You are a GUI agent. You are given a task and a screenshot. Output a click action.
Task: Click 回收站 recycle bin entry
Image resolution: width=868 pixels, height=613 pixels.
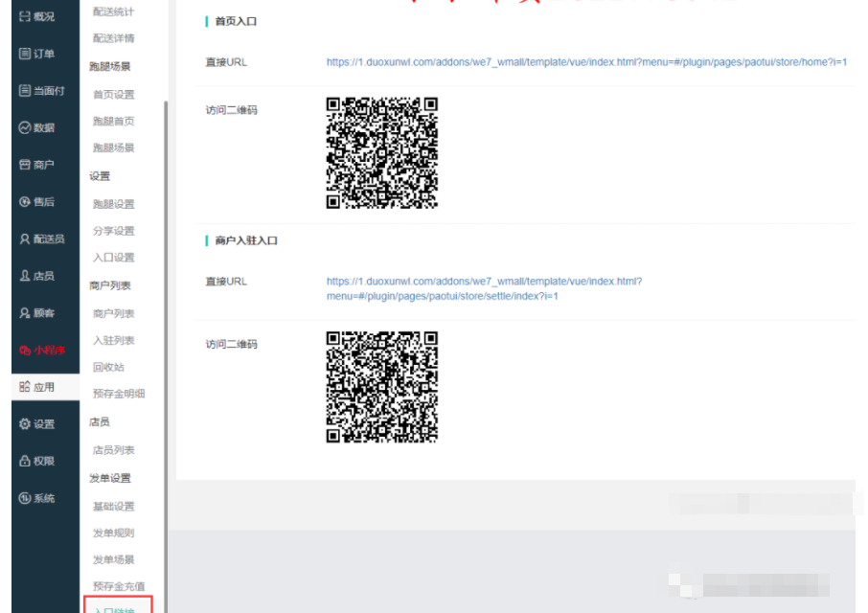pos(108,367)
